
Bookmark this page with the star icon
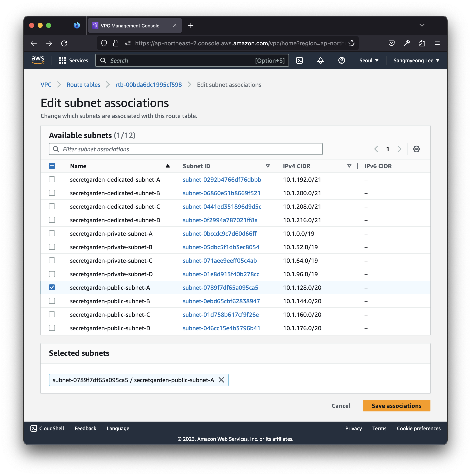(x=352, y=43)
